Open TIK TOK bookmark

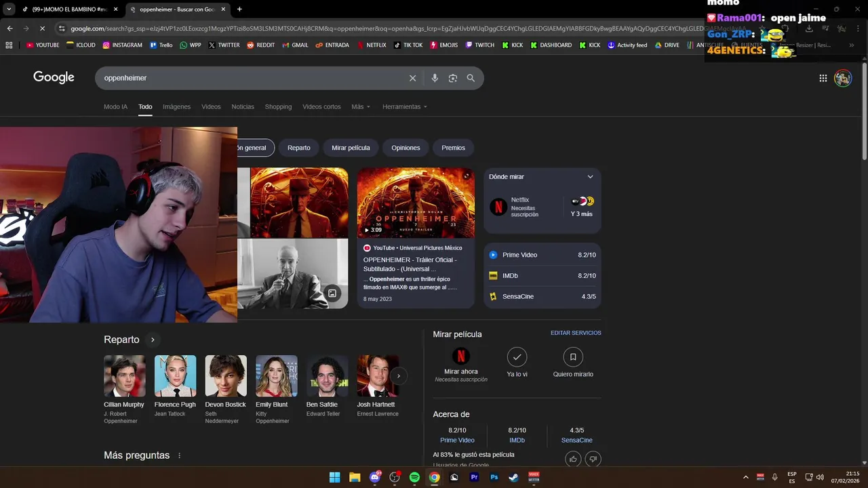click(408, 45)
